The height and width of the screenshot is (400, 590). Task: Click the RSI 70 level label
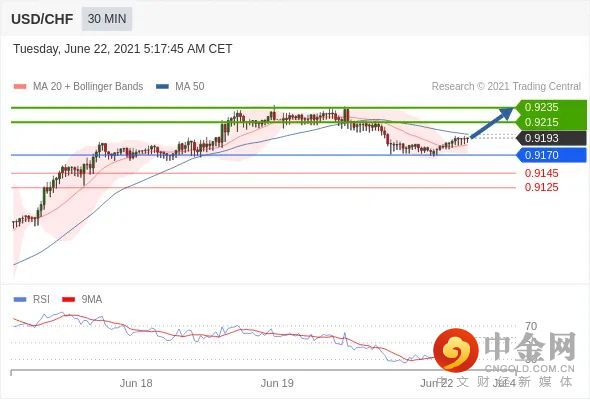point(531,326)
